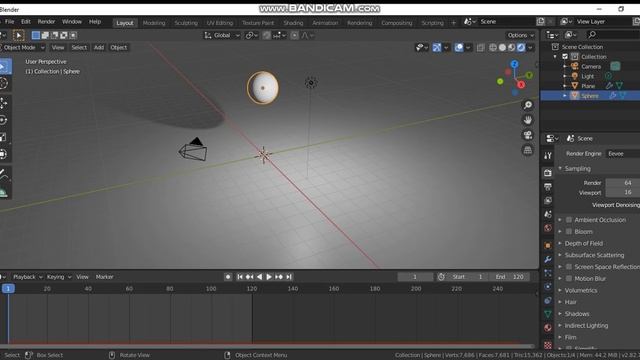Toggle viewport overlays display
The height and width of the screenshot is (360, 640).
[x=459, y=47]
